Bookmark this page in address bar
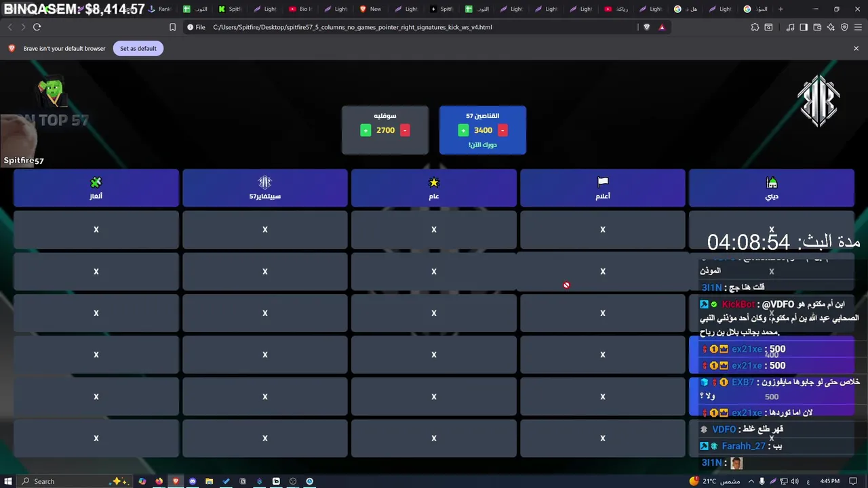Viewport: 868px width, 488px height. tap(172, 27)
